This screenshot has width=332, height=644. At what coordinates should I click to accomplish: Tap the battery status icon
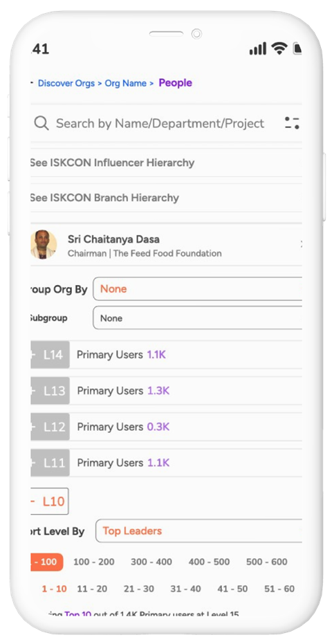click(297, 49)
